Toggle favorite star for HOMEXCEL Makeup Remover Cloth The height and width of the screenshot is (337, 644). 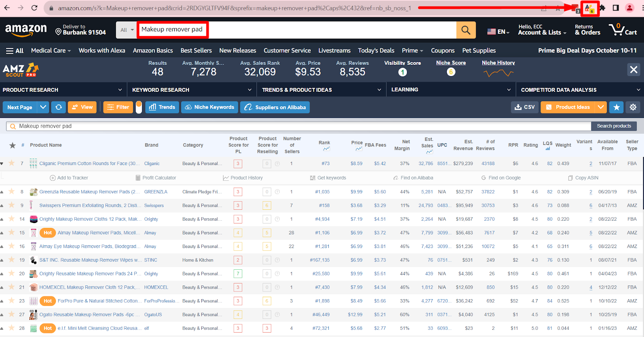12,287
